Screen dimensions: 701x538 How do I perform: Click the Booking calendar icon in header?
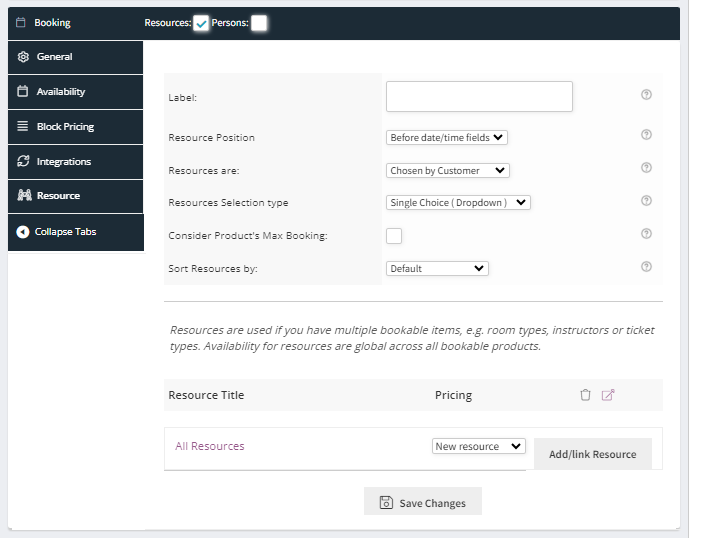tap(21, 22)
